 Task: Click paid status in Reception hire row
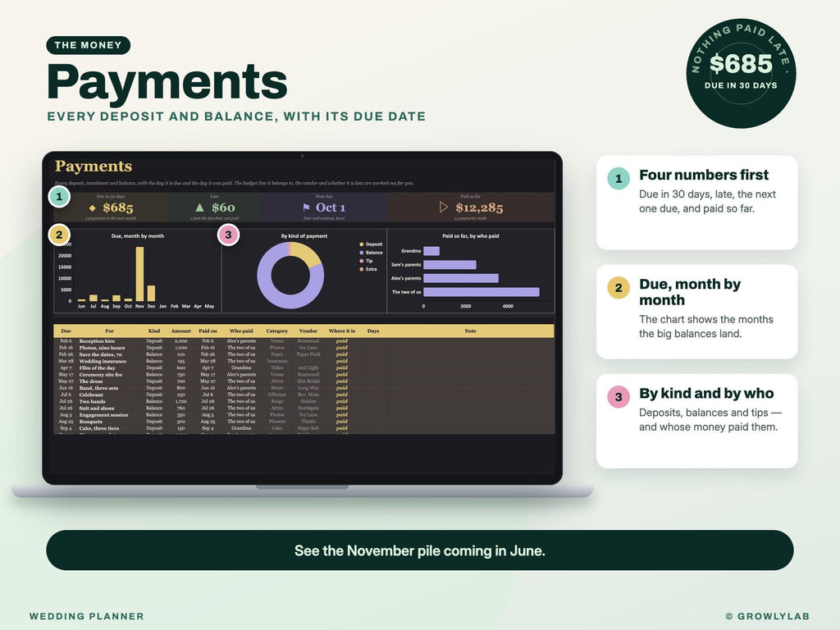pos(342,341)
